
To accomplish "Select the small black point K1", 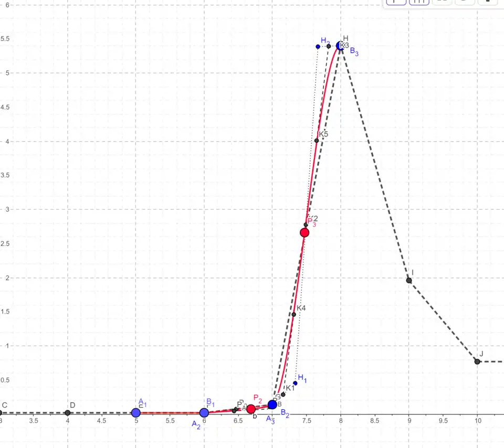I will coord(283,394).
